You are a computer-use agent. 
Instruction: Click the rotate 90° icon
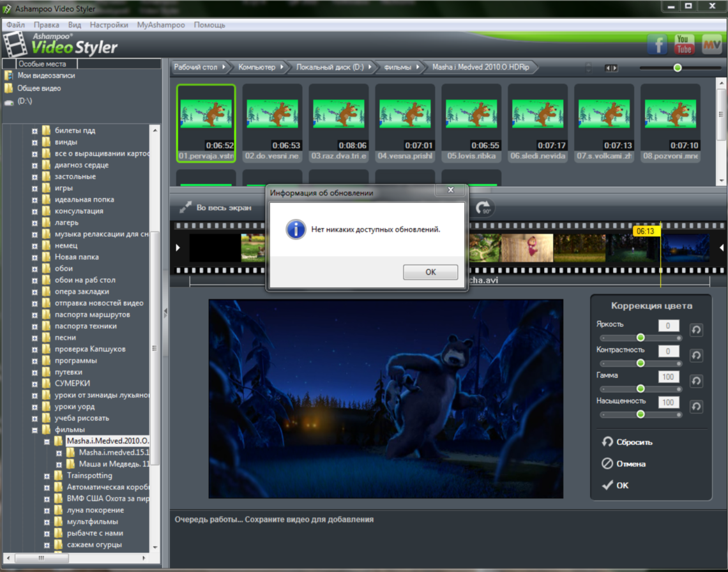[483, 207]
